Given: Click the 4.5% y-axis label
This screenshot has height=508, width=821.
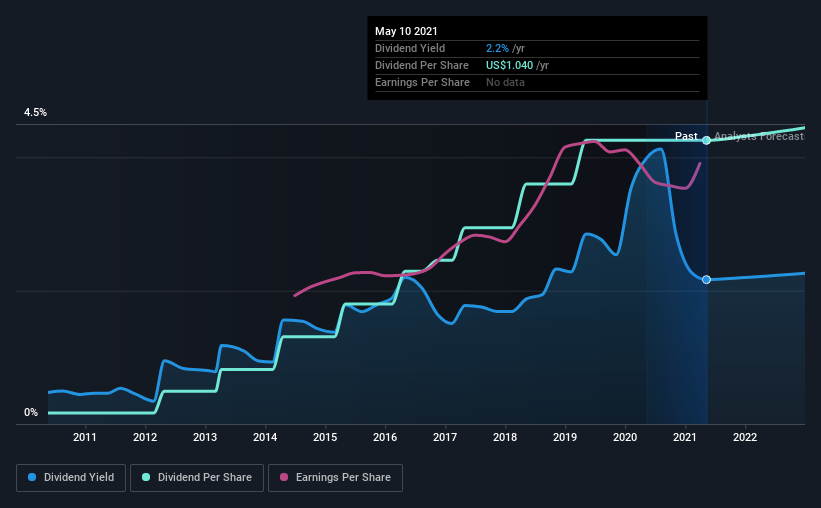Looking at the screenshot, I should (35, 113).
